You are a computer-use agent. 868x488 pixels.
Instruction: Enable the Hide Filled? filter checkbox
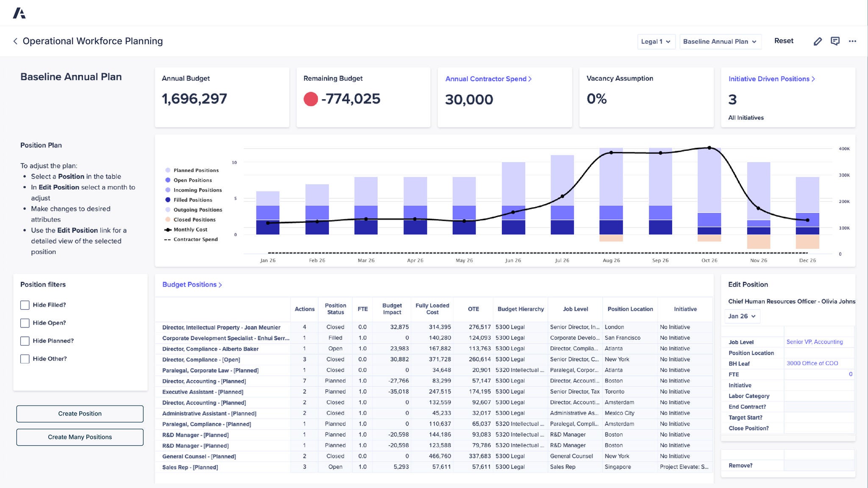click(24, 305)
